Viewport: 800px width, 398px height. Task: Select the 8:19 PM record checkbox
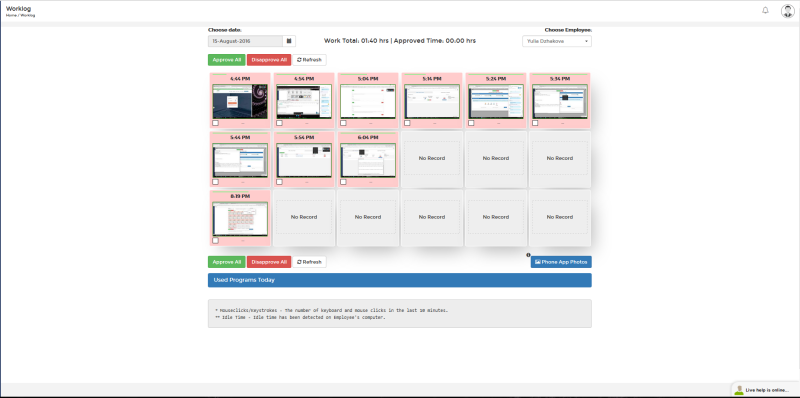click(x=215, y=240)
